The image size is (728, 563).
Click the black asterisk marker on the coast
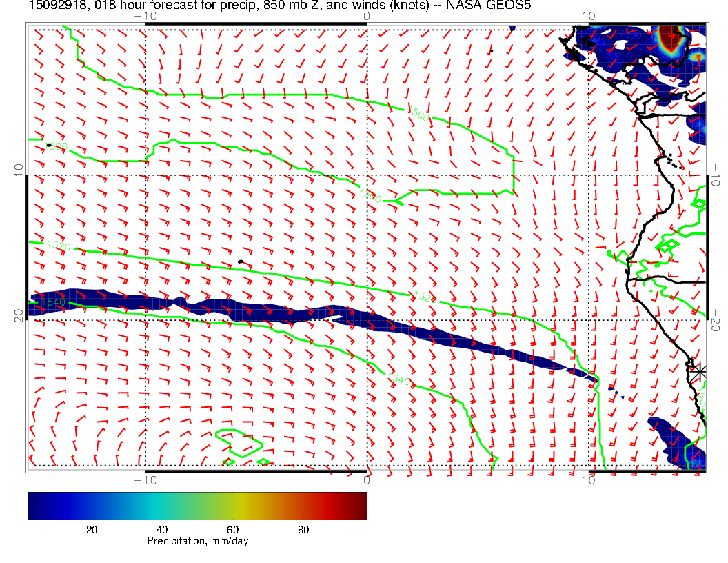pyautogui.click(x=700, y=371)
